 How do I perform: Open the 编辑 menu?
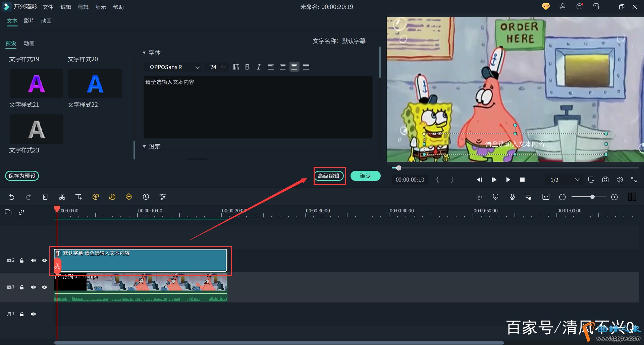click(x=65, y=7)
